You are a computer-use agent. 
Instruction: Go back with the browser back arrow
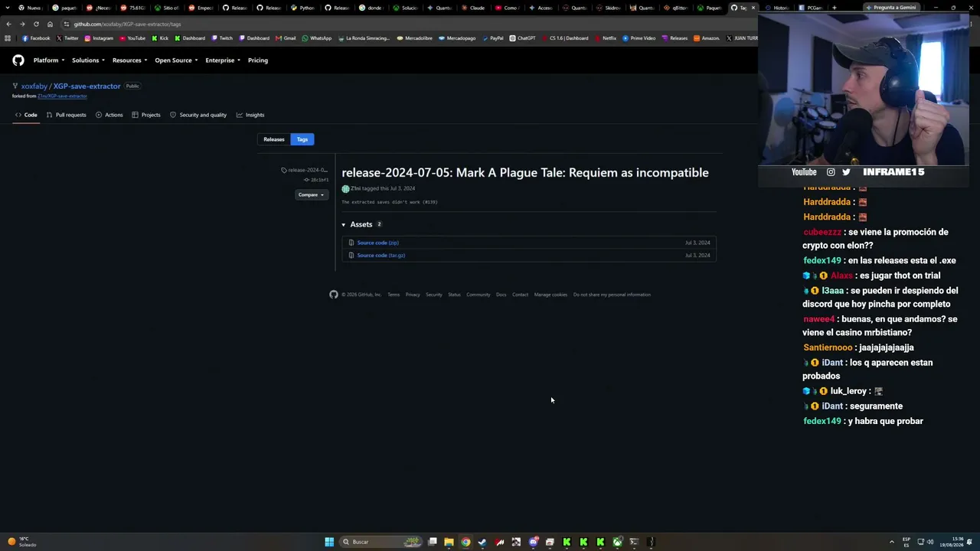click(8, 24)
